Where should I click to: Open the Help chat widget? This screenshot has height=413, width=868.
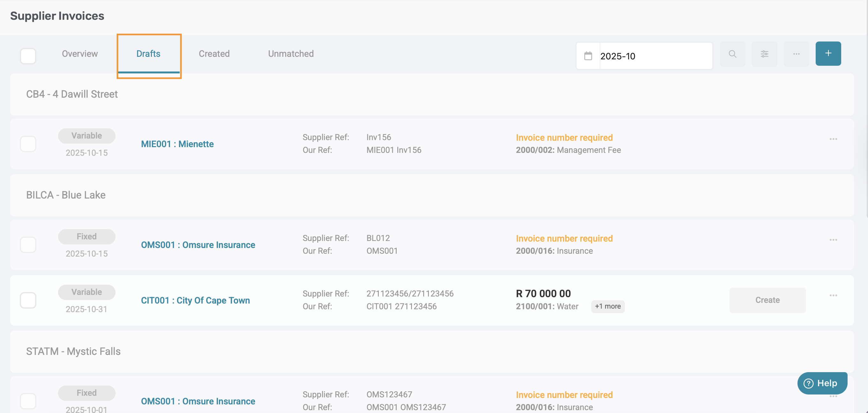821,383
